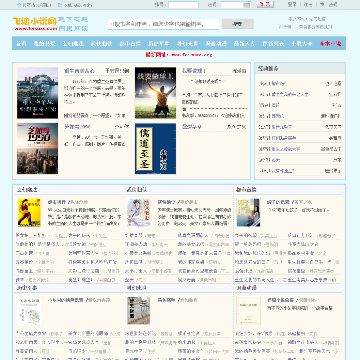Click the gray search button beside the search box
The width and height of the screenshot is (360, 360).
point(238,24)
